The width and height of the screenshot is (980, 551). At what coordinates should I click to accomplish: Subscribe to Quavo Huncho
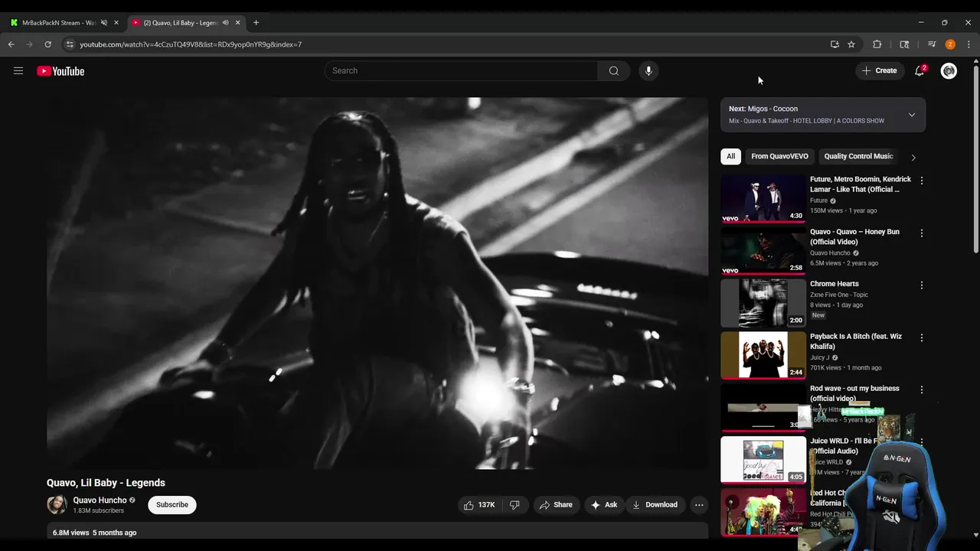point(172,505)
